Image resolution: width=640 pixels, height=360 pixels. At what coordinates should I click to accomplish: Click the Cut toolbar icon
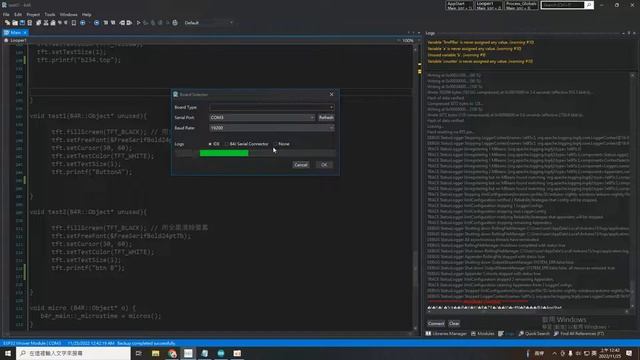pos(46,23)
